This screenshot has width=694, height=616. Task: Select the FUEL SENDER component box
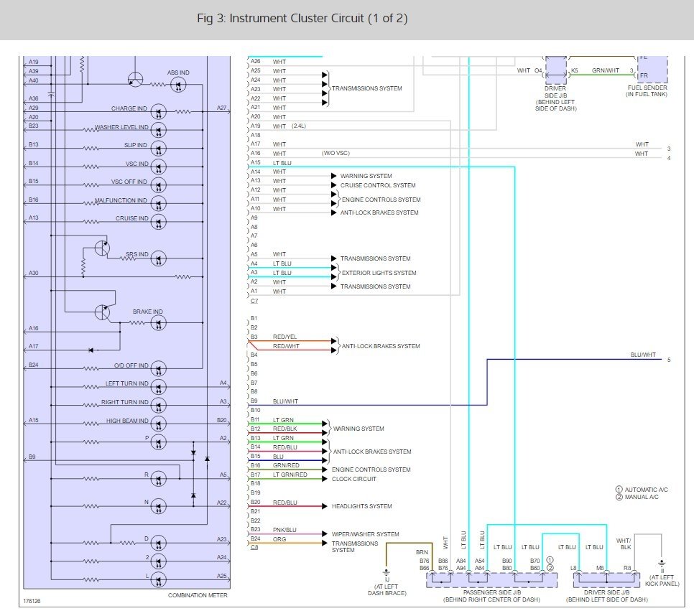652,70
